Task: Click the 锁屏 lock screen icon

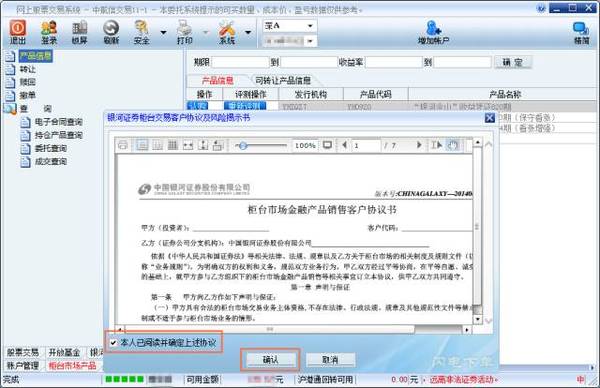Action: 80,32
